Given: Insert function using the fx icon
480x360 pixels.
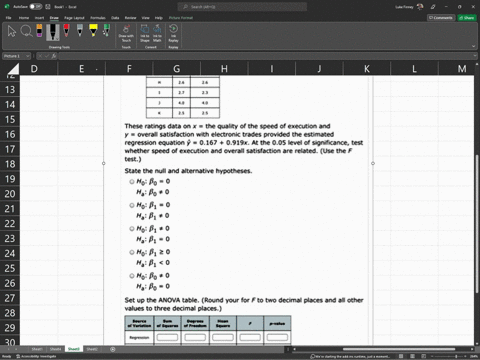Looking at the screenshot, I should pos(54,56).
